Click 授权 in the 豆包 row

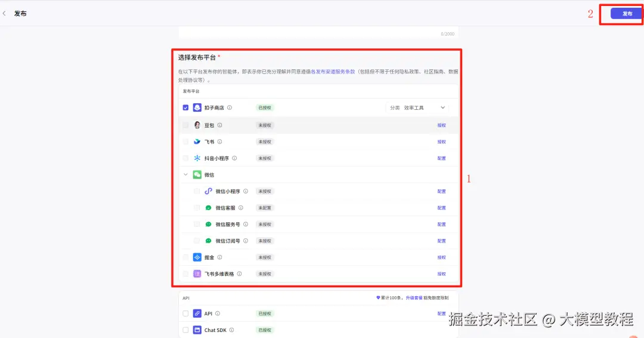coord(441,125)
